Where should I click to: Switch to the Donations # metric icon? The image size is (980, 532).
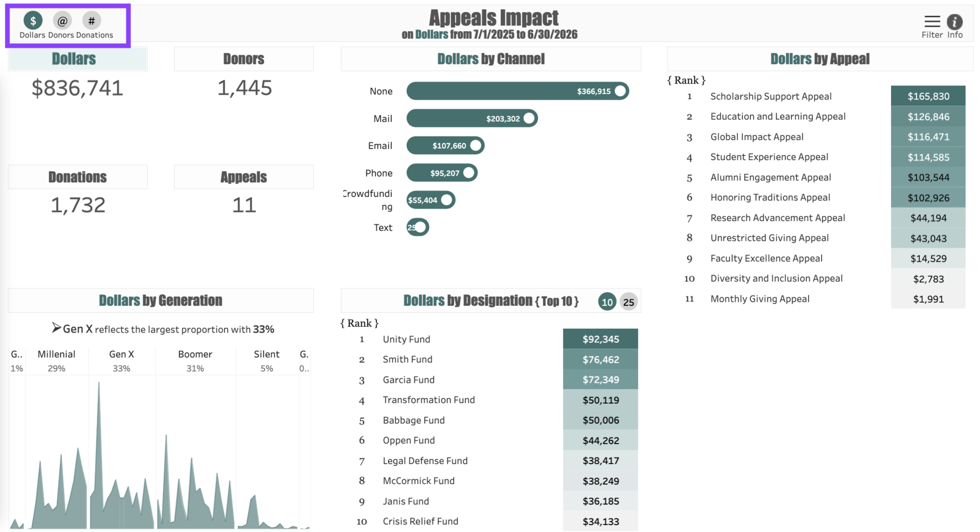point(91,21)
